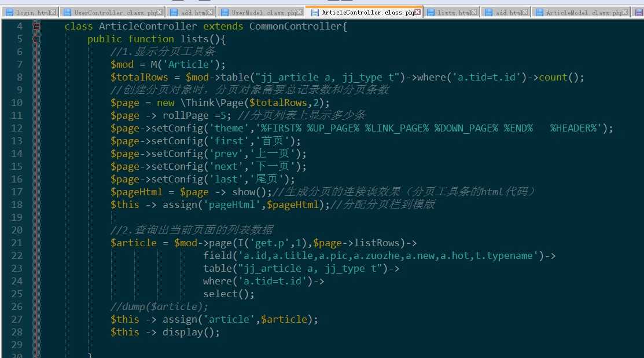Click the %HEADER% text on line 12
The height and width of the screenshot is (358, 644).
tap(573, 128)
